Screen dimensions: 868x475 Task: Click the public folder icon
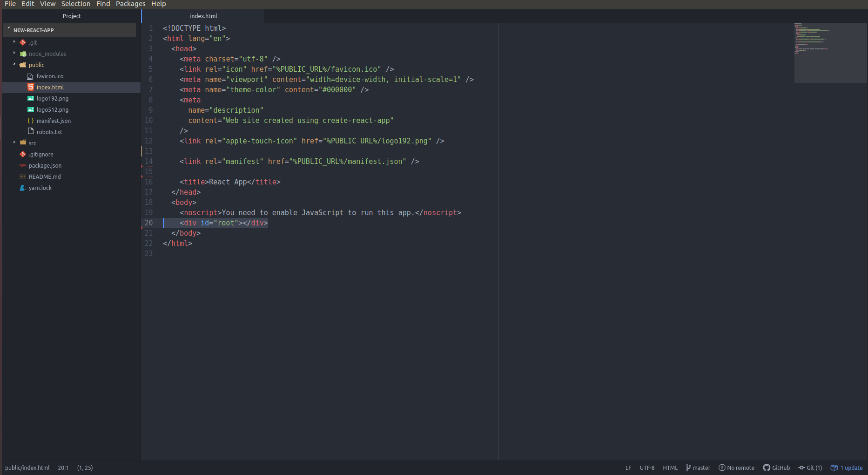tap(23, 65)
